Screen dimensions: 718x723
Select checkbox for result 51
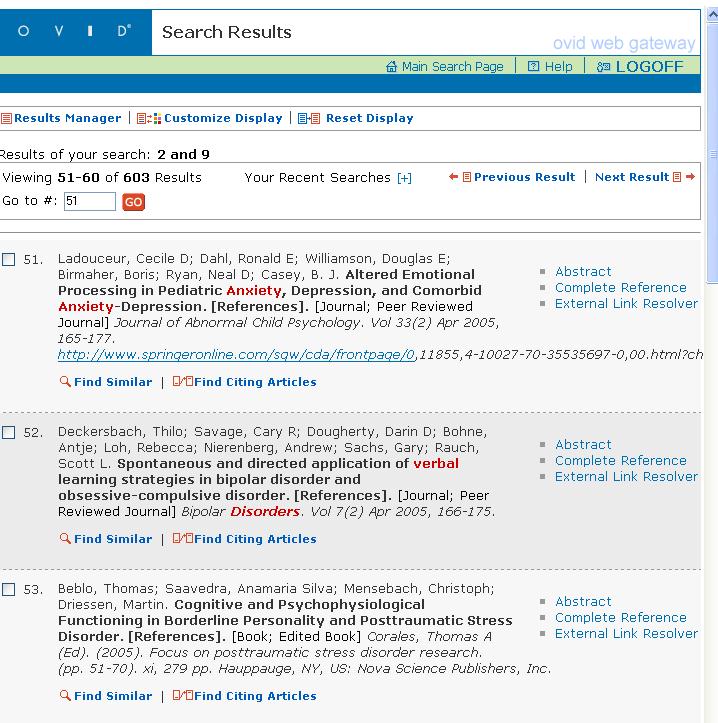[9, 260]
